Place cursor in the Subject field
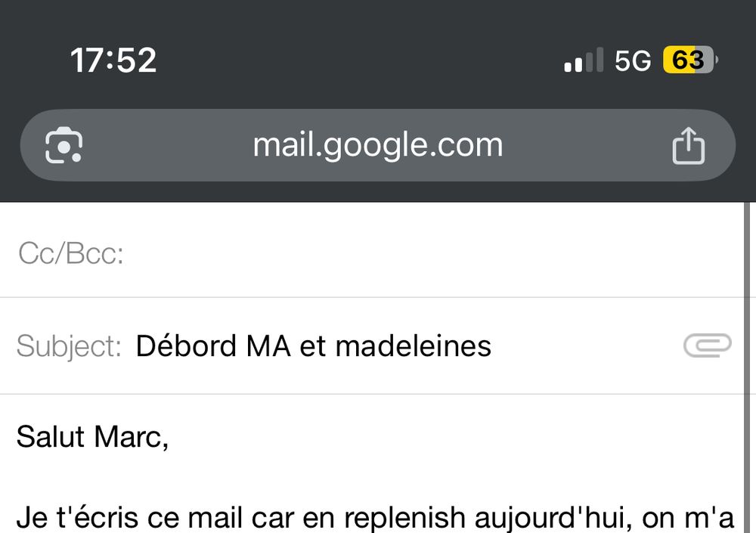The width and height of the screenshot is (756, 533). coord(454,346)
